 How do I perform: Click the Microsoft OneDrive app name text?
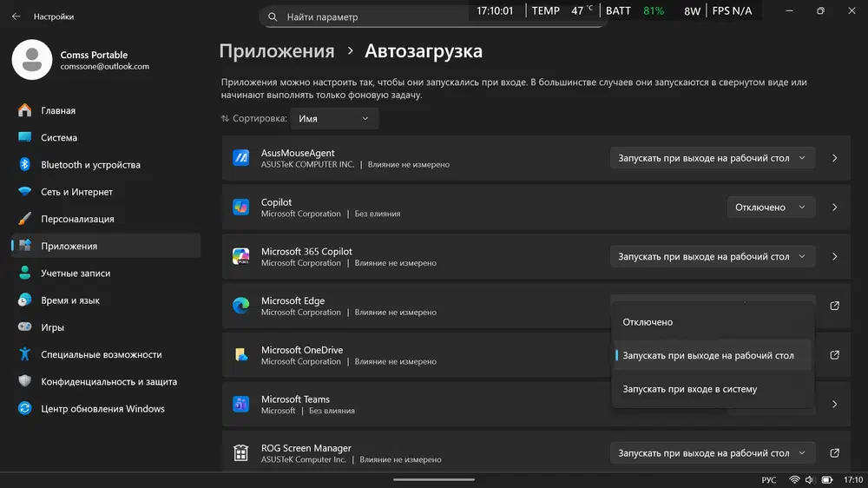[302, 350]
